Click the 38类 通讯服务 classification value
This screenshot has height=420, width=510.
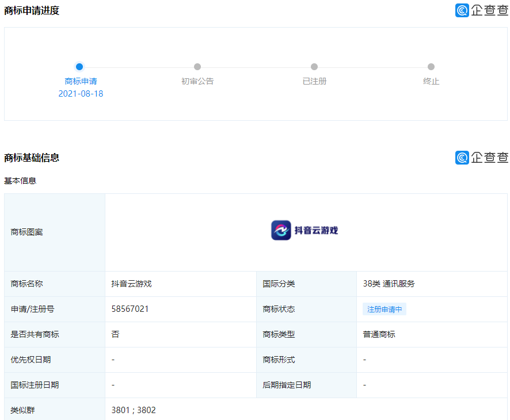tap(389, 284)
